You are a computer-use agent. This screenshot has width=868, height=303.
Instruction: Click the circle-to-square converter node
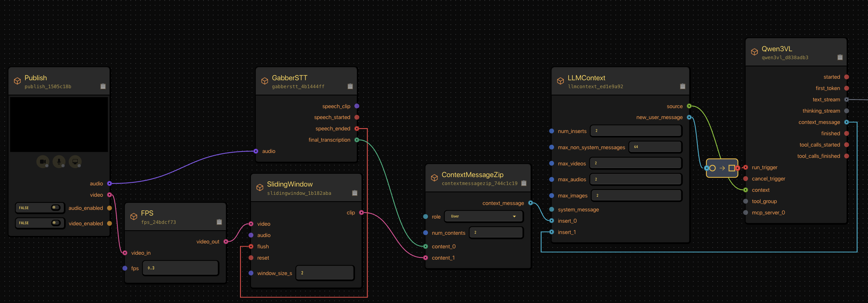click(x=722, y=168)
